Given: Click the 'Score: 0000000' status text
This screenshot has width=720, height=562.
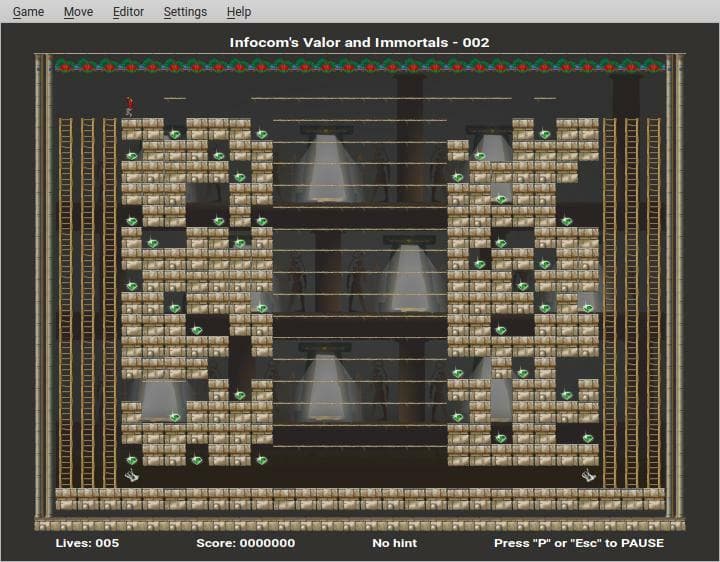Looking at the screenshot, I should (x=246, y=543).
